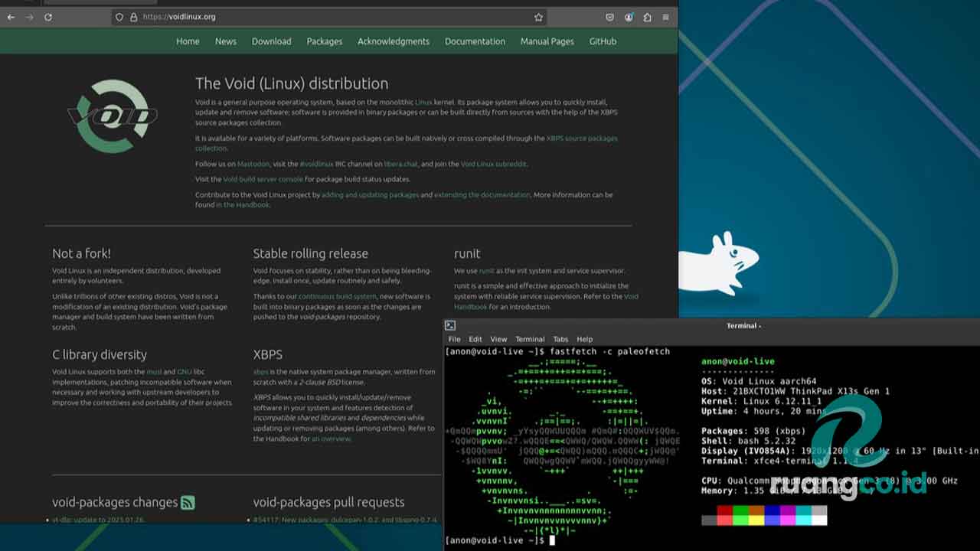The height and width of the screenshot is (551, 980).
Task: Click 'Kernel: Linux 6.12.11_1' terminal line
Action: coord(761,401)
